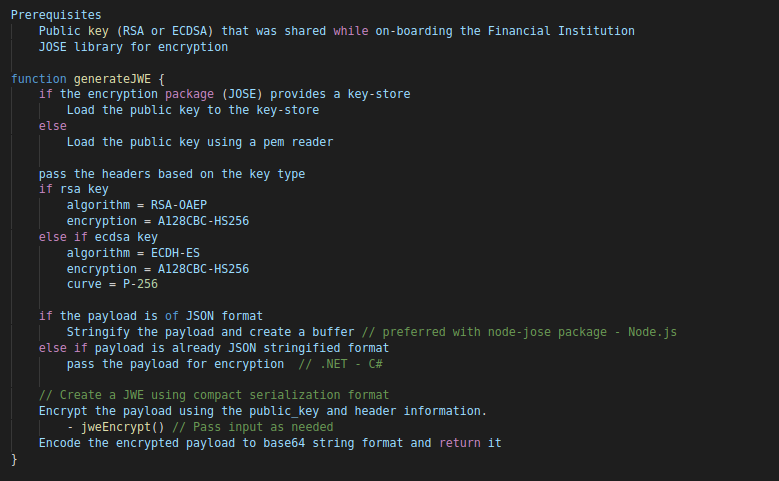The width and height of the screenshot is (779, 481).
Task: Click the "function" keyword
Action: (x=39, y=78)
